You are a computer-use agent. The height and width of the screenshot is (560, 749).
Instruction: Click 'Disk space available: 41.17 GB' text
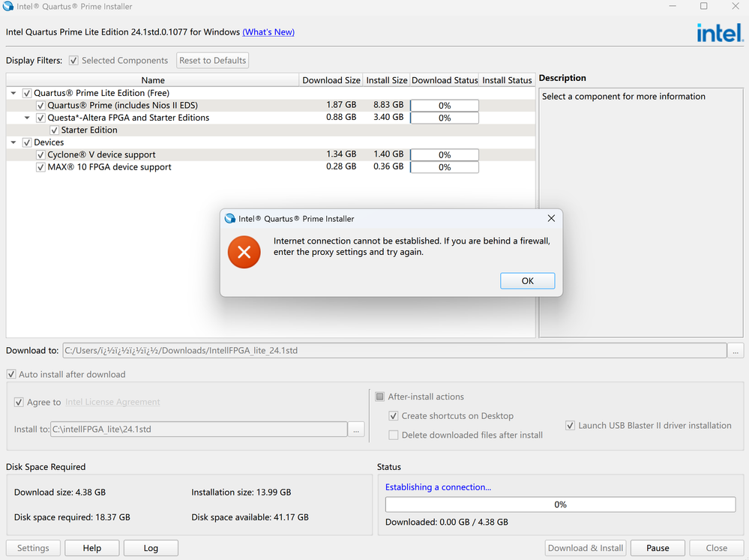(x=250, y=517)
